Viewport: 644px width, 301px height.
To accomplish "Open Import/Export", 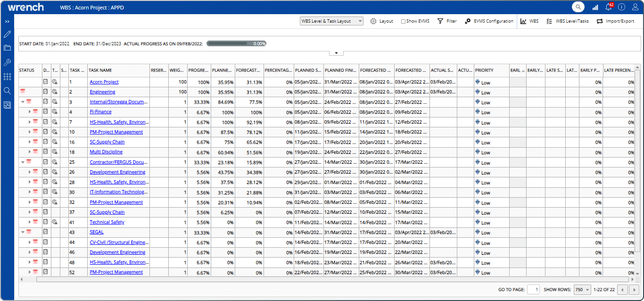I will (616, 21).
